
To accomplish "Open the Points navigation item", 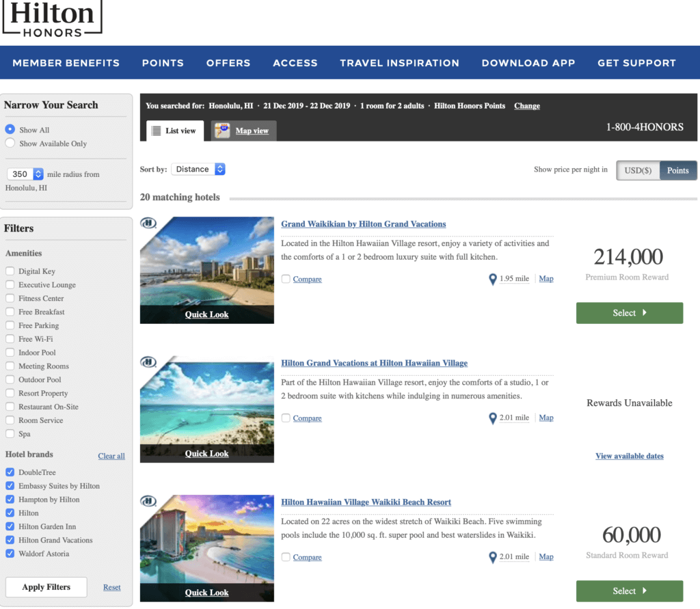I will [163, 63].
